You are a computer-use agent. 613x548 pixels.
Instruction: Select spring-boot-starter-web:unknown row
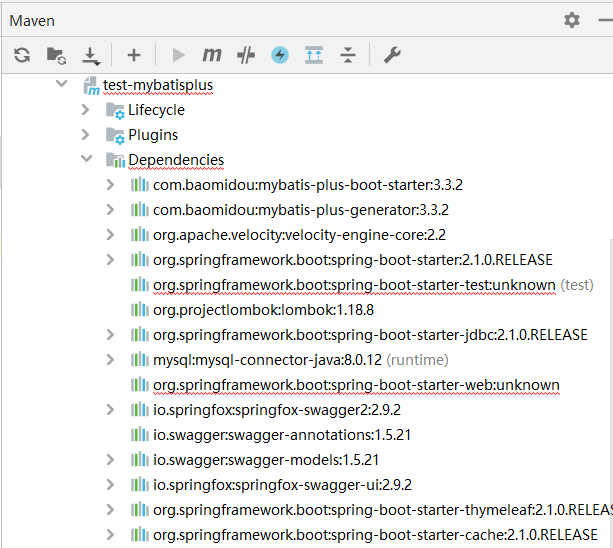(x=357, y=385)
